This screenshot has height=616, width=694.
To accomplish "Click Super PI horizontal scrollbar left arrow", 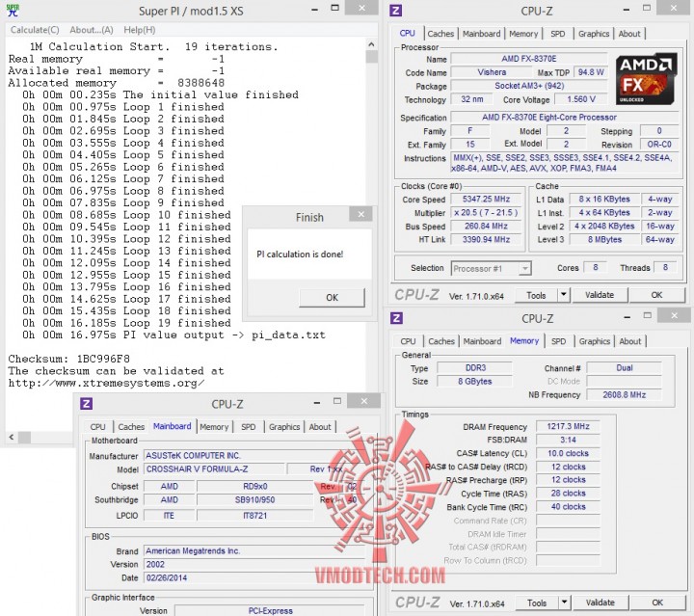I will tap(12, 438).
